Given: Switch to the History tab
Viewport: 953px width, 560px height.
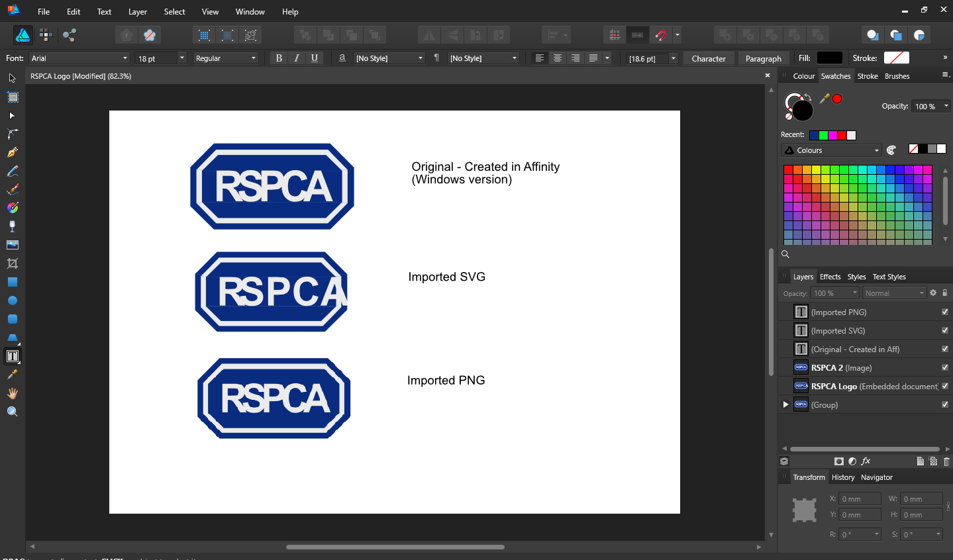Looking at the screenshot, I should coord(843,477).
